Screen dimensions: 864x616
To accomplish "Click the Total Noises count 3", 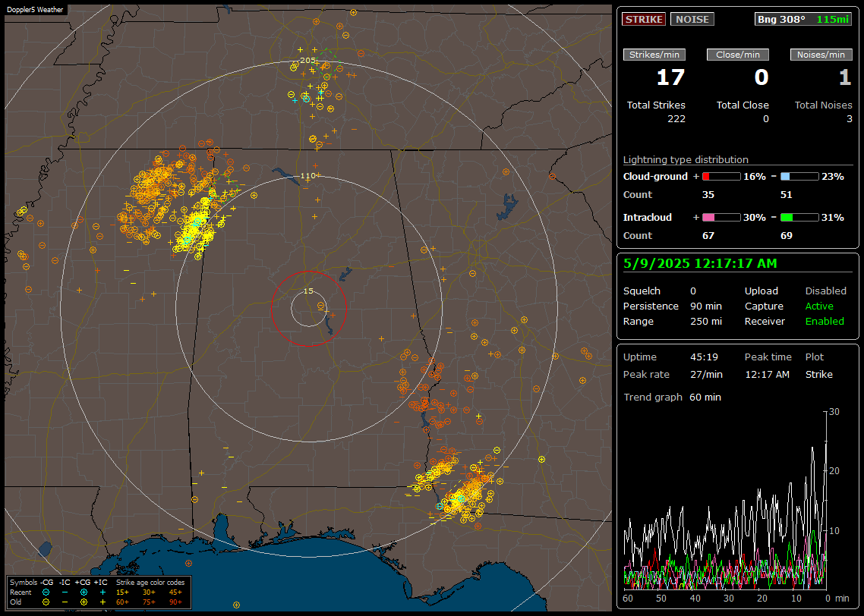I will [x=849, y=119].
